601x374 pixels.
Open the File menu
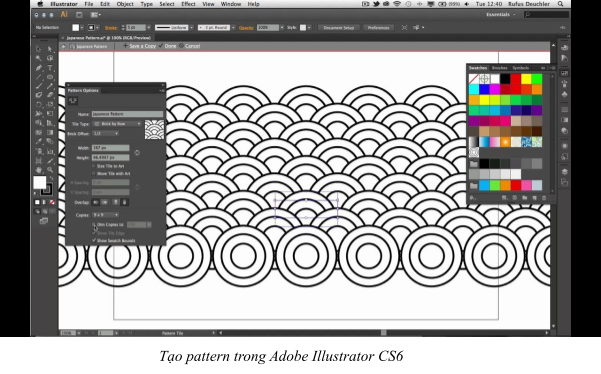[89, 4]
